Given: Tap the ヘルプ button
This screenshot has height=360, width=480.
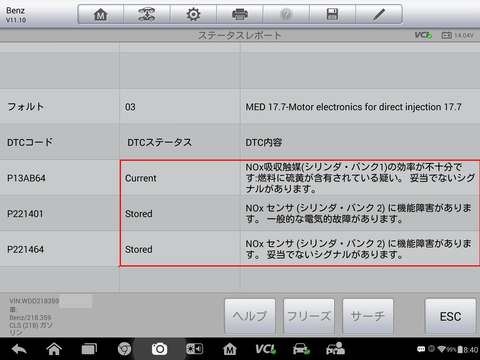Looking at the screenshot, I should pos(250,316).
